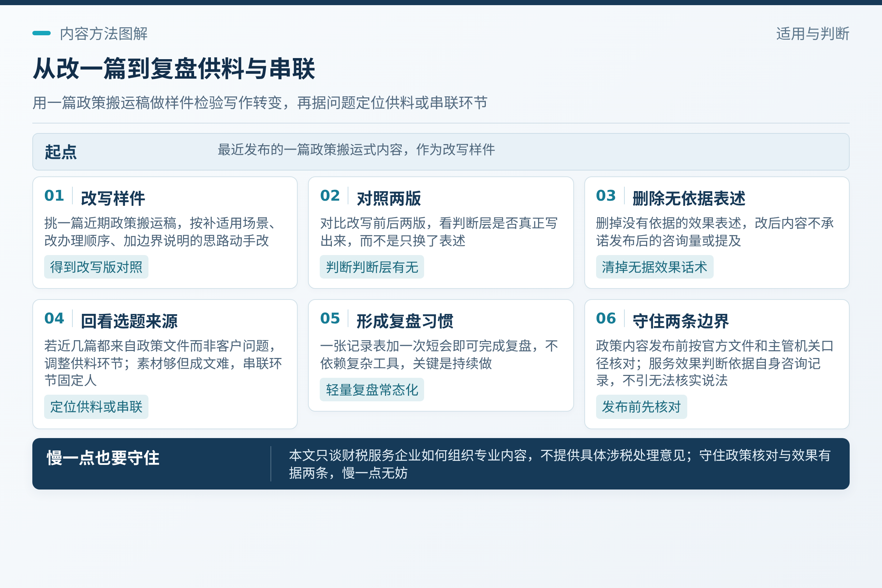Open the 改写样件 card heading

[x=113, y=198]
